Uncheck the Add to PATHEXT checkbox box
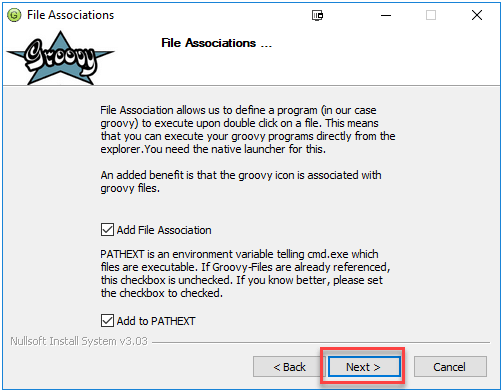This screenshot has width=503, height=392. [x=107, y=320]
